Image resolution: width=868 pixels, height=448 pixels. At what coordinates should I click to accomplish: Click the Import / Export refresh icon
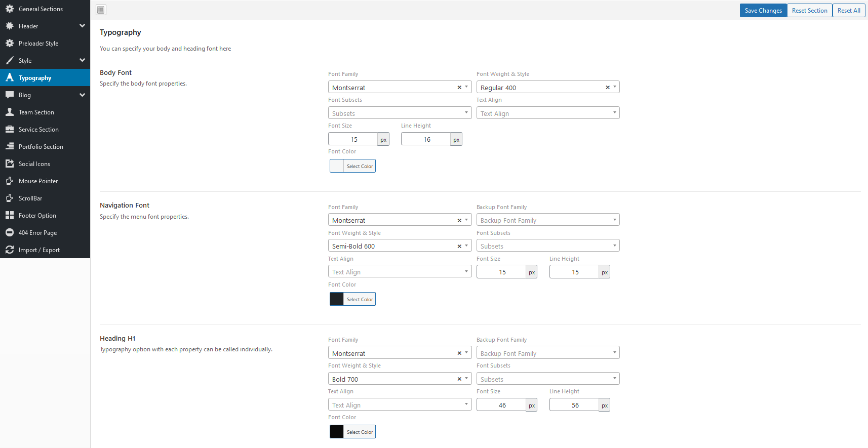pos(10,250)
